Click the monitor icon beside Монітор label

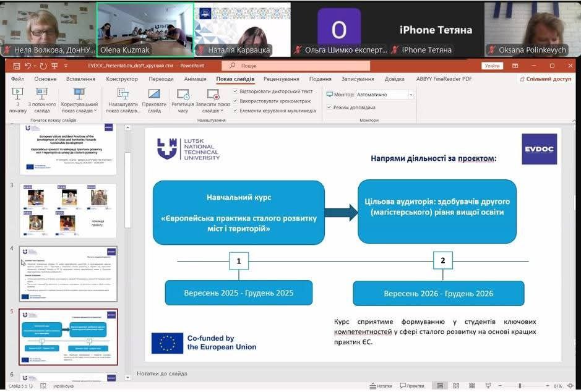coord(329,95)
